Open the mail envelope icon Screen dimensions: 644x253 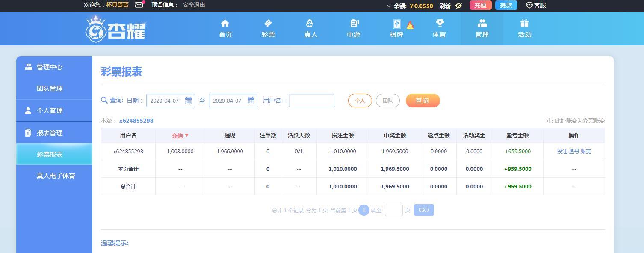click(x=139, y=5)
